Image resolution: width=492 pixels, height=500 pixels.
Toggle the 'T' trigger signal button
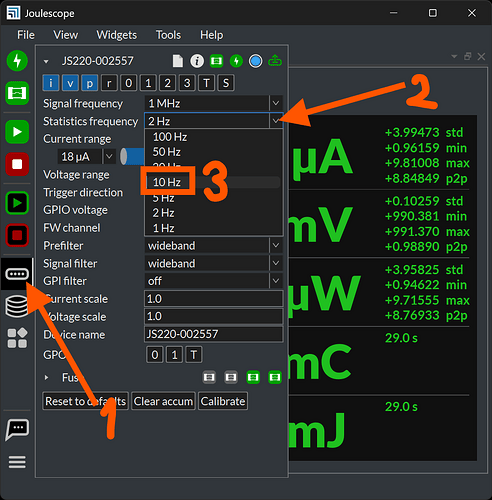tap(206, 83)
